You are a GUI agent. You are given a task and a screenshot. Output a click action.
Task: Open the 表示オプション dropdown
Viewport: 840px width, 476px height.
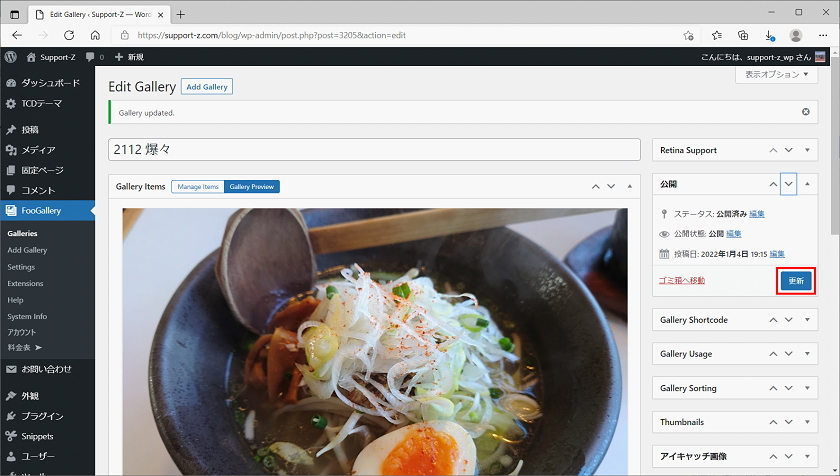(775, 75)
